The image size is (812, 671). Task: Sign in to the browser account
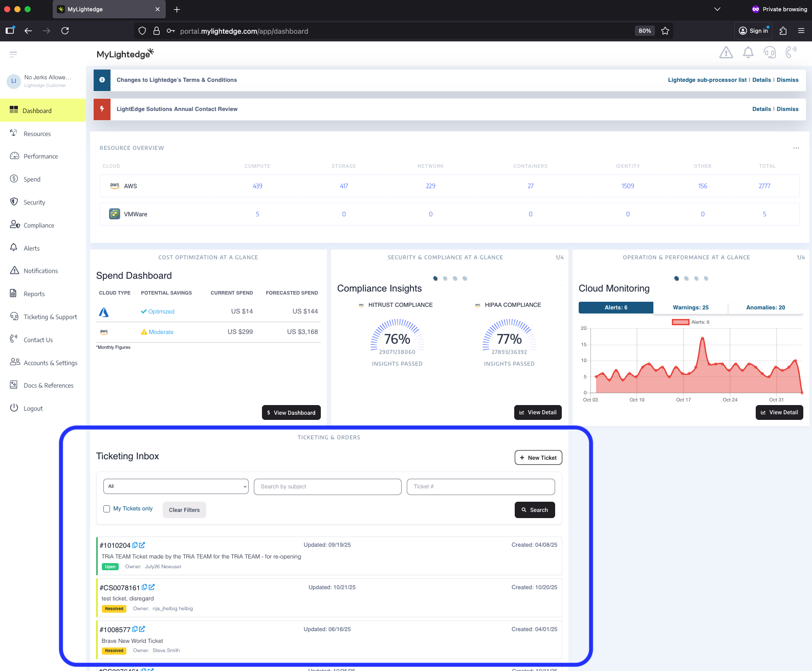[x=754, y=31]
